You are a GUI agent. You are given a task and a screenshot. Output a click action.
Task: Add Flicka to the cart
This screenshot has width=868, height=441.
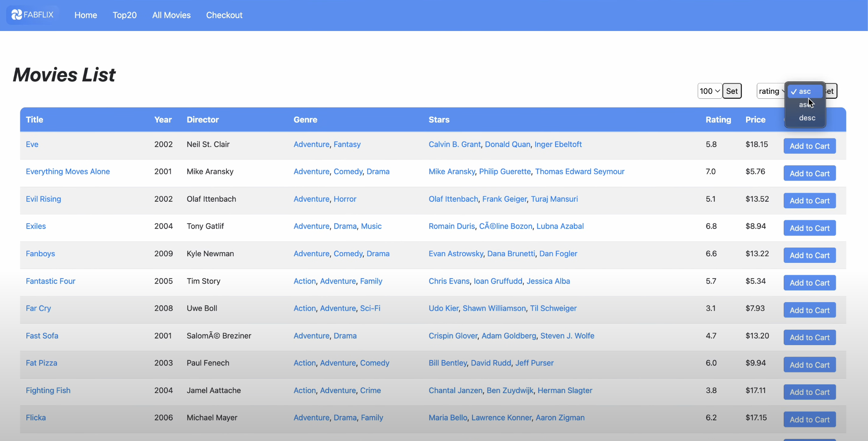(809, 419)
